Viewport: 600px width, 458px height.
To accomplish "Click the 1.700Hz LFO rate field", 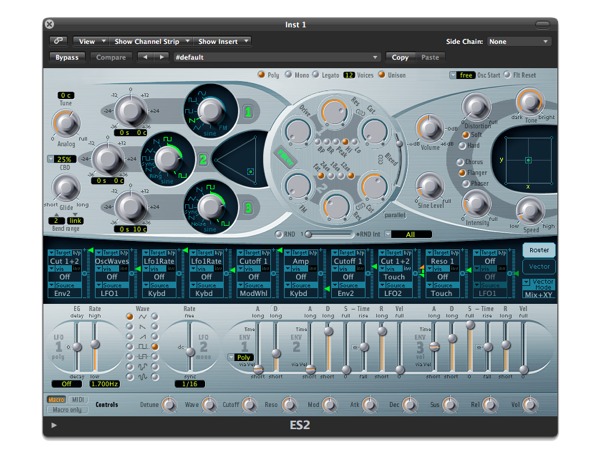I will pyautogui.click(x=104, y=383).
